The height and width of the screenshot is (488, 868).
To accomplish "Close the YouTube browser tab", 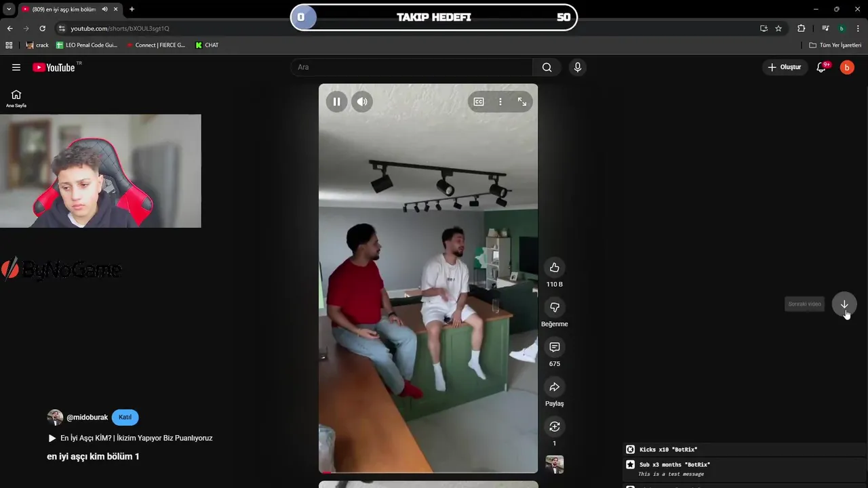I will pyautogui.click(x=116, y=9).
